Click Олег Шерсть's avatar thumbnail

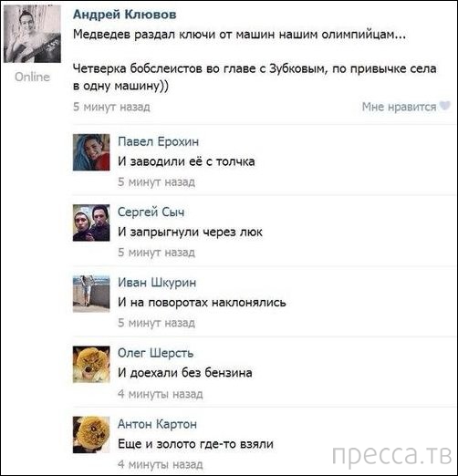91,364
